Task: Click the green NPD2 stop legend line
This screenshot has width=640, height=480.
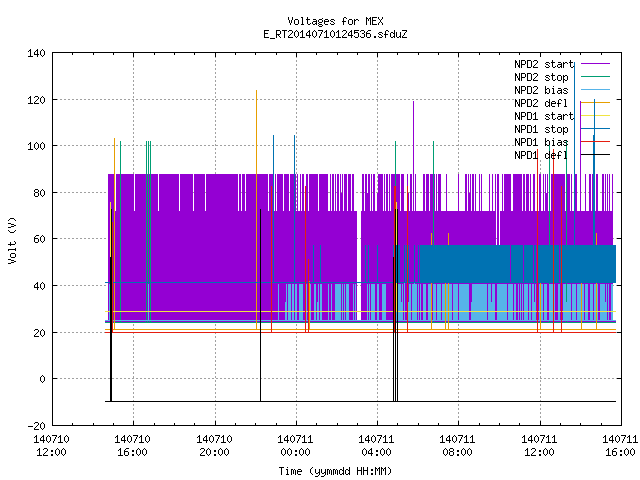Action: [595, 76]
